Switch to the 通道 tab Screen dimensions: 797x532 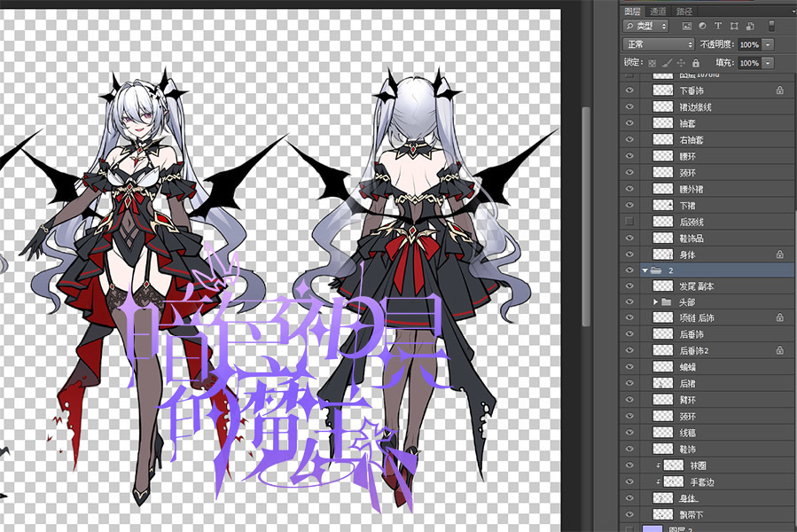658,11
